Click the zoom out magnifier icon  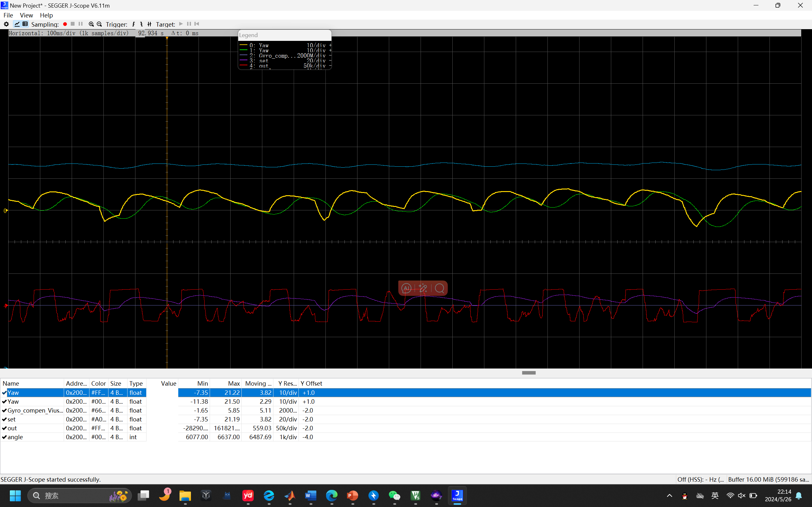[99, 24]
